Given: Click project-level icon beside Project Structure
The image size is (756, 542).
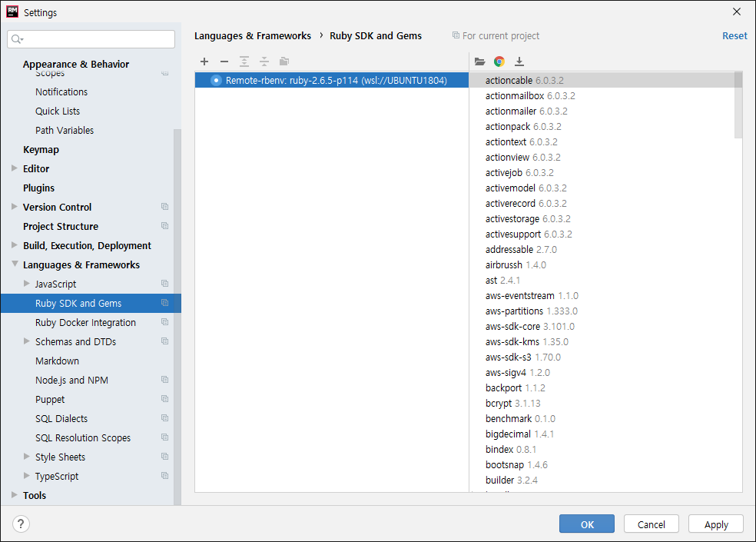Looking at the screenshot, I should click(x=165, y=226).
